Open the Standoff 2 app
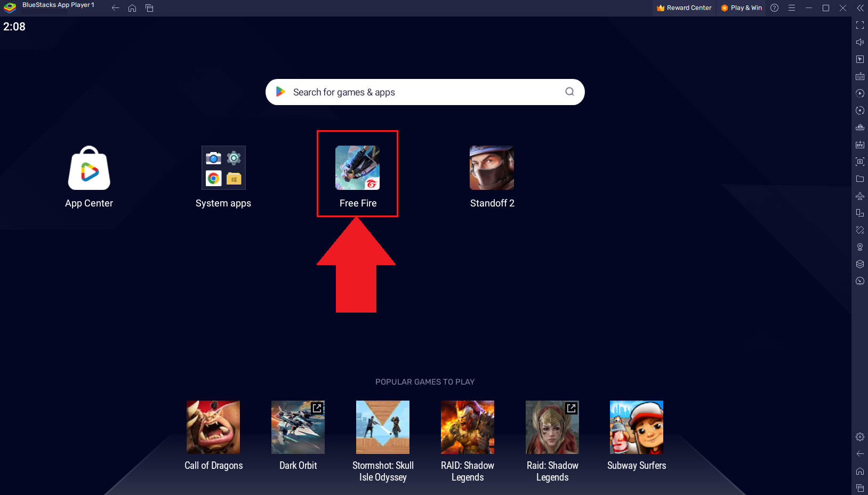 [492, 168]
